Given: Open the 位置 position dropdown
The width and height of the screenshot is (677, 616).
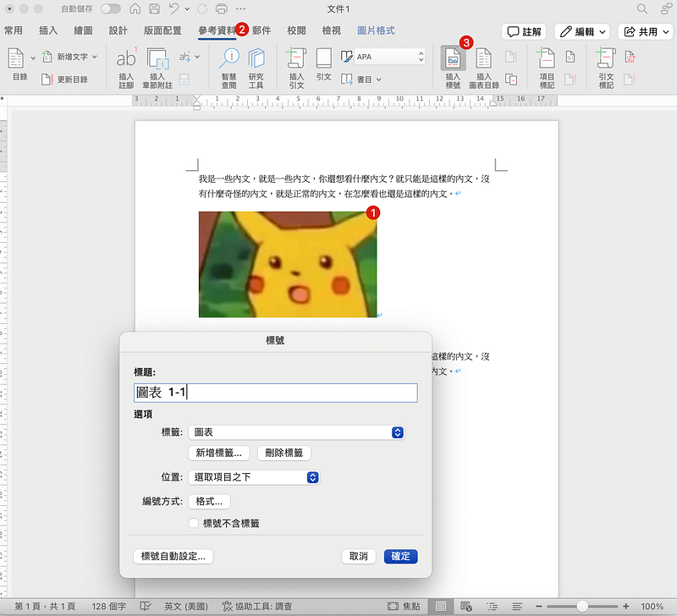Looking at the screenshot, I should pyautogui.click(x=254, y=477).
